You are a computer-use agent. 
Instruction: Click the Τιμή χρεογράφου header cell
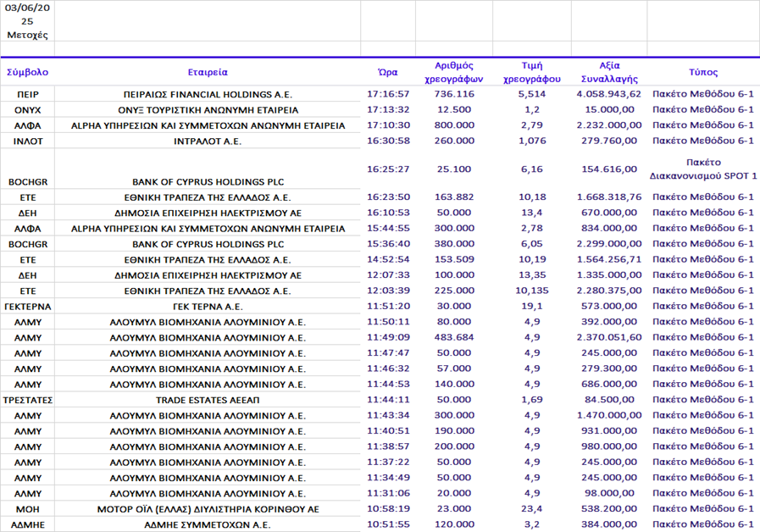coord(531,72)
